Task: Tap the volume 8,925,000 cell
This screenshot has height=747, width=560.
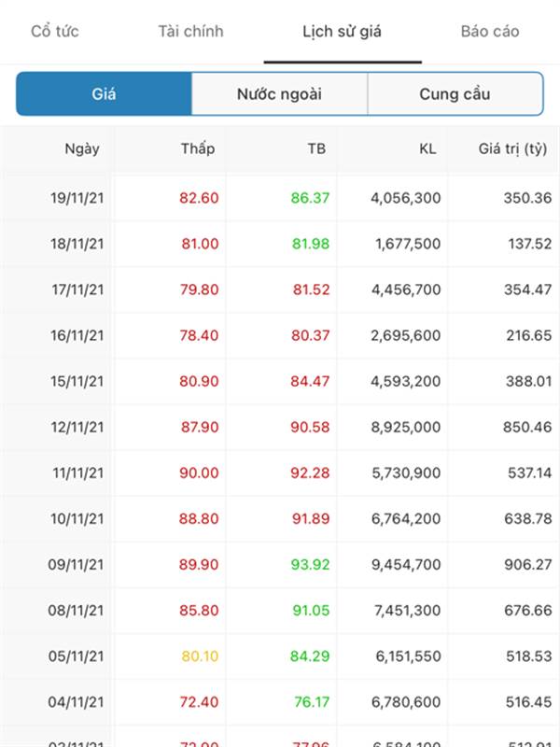Action: tap(406, 427)
